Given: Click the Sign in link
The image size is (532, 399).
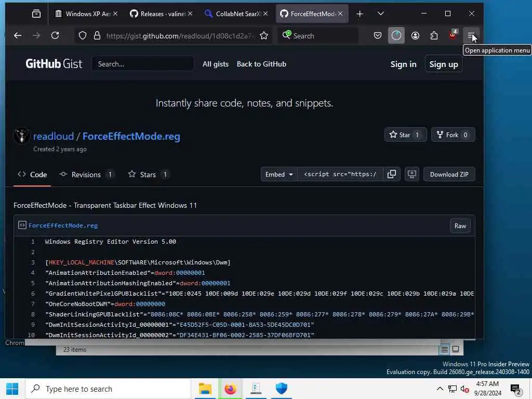Looking at the screenshot, I should 403,64.
